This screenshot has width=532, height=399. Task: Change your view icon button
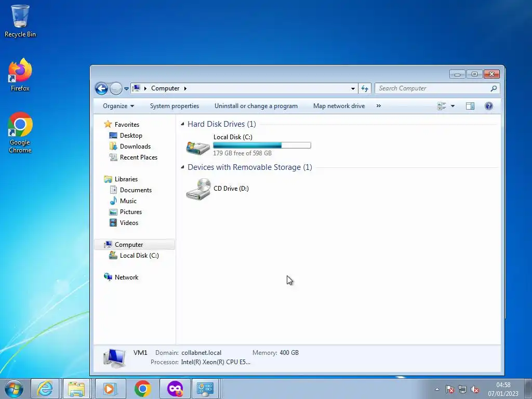pyautogui.click(x=442, y=106)
